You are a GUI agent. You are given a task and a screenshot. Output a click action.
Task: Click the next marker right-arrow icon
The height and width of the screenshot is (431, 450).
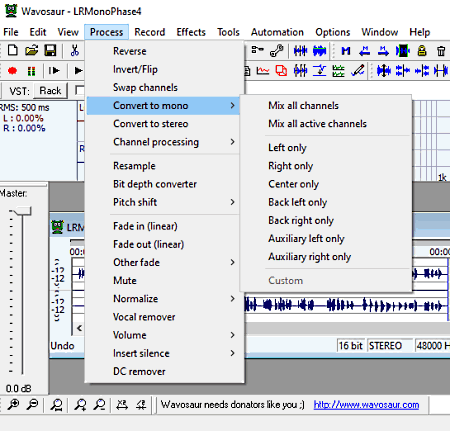[383, 51]
